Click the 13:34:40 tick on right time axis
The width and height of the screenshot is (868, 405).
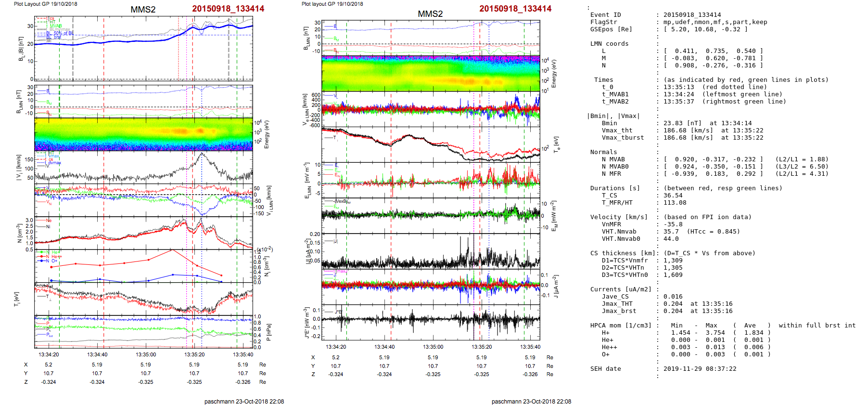384,347
